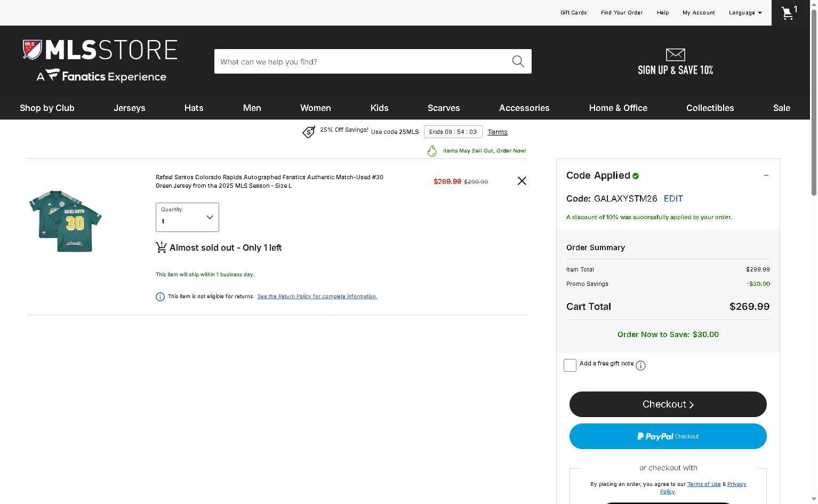
Task: Click 'This item will ship within 1 business day'
Action: [x=205, y=274]
